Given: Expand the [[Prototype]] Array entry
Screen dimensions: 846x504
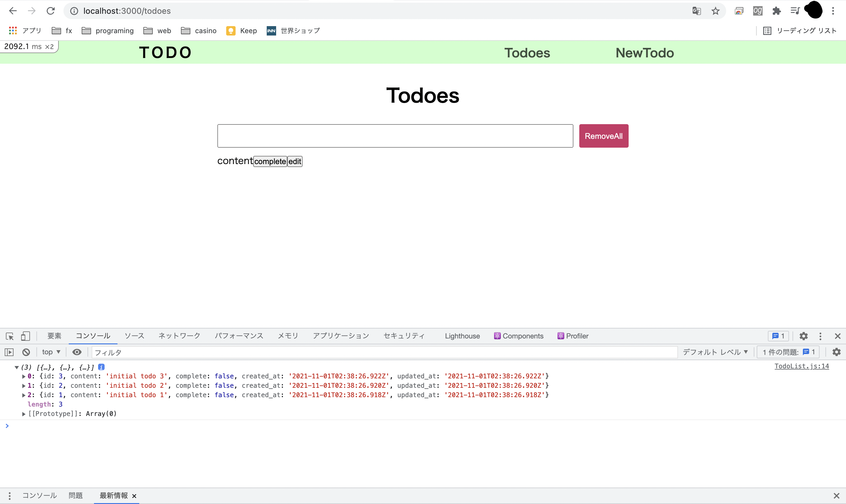Looking at the screenshot, I should pos(24,414).
